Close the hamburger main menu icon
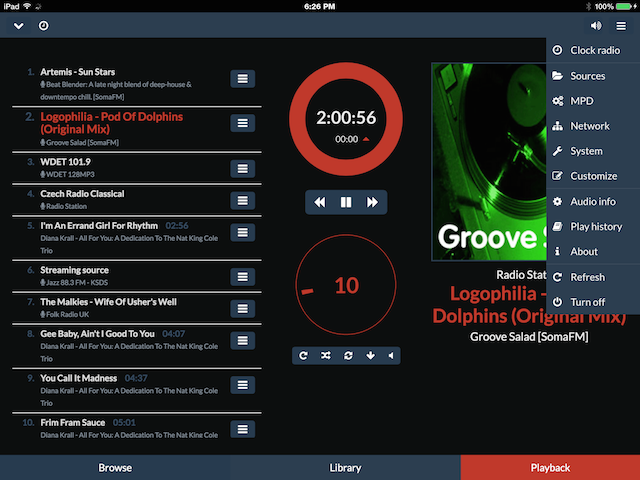 pos(621,26)
